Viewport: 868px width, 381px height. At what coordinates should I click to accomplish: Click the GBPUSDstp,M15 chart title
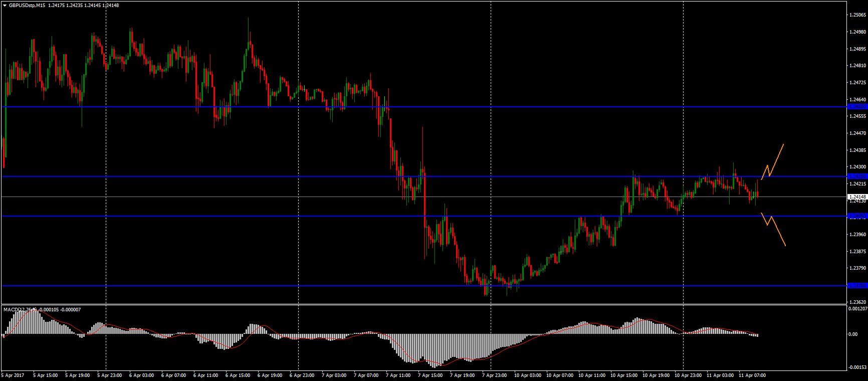[27, 6]
